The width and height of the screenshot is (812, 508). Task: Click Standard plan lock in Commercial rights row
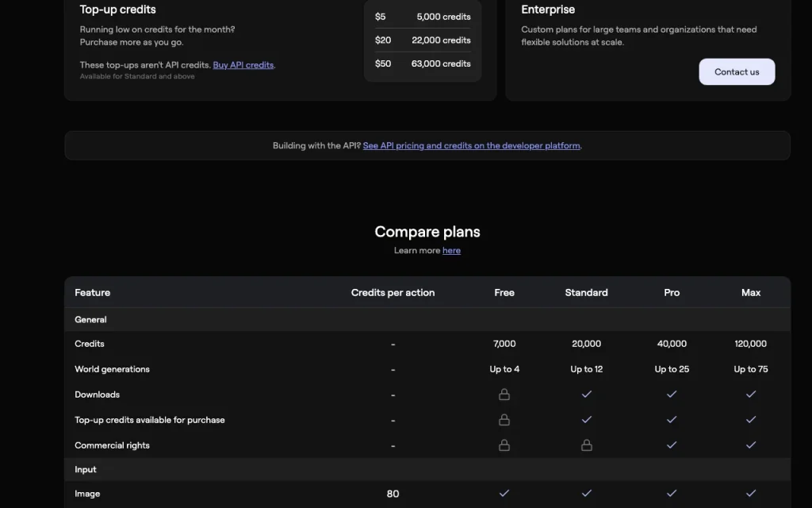586,445
